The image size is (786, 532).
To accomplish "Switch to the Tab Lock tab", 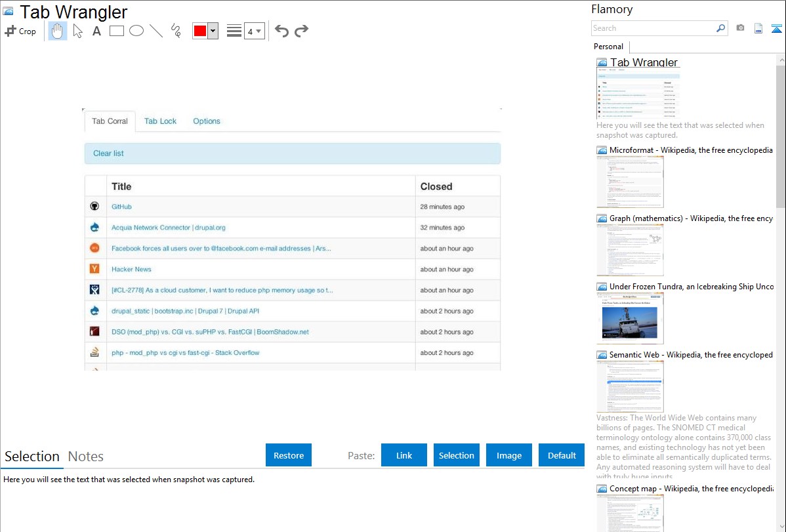I will coord(160,121).
